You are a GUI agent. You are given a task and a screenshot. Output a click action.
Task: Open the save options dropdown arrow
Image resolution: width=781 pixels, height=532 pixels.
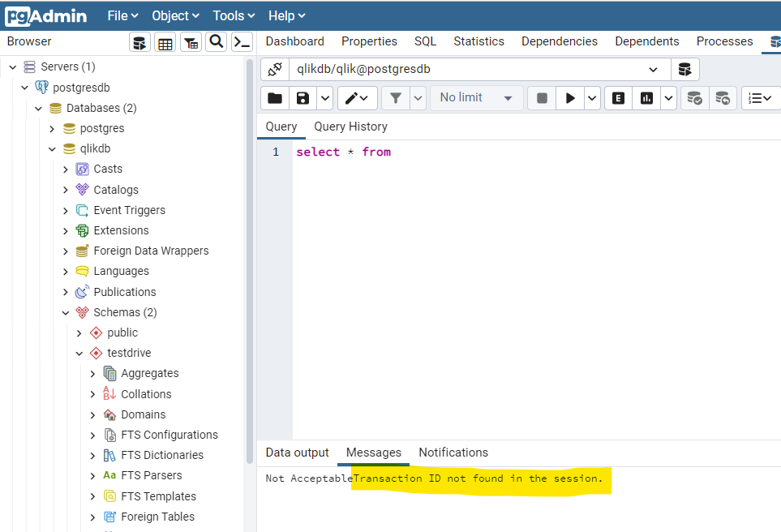coord(324,98)
